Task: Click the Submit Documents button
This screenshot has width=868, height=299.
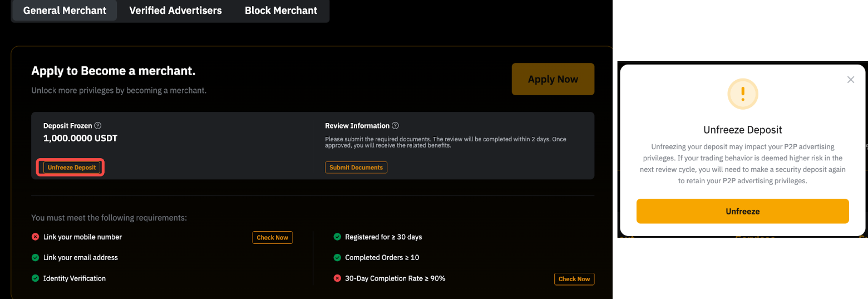Action: pyautogui.click(x=356, y=168)
